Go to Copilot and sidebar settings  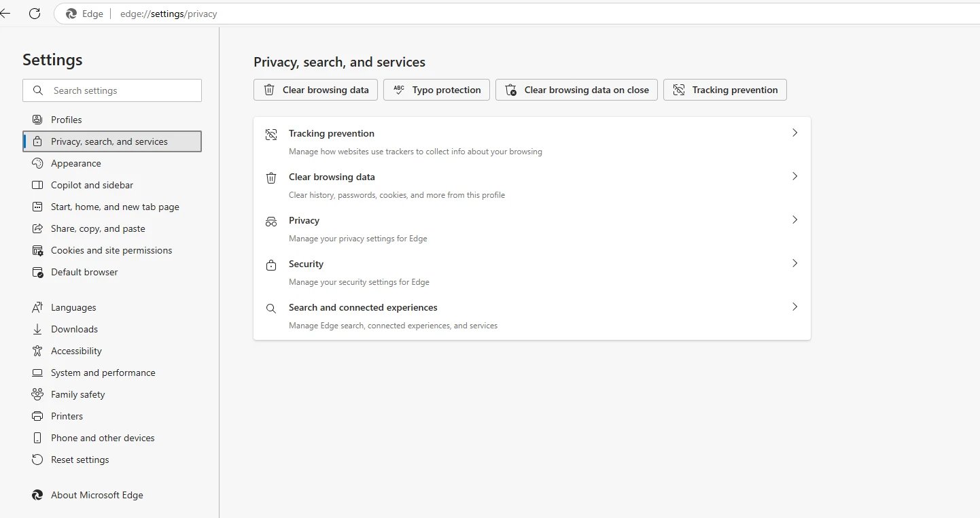click(112, 185)
